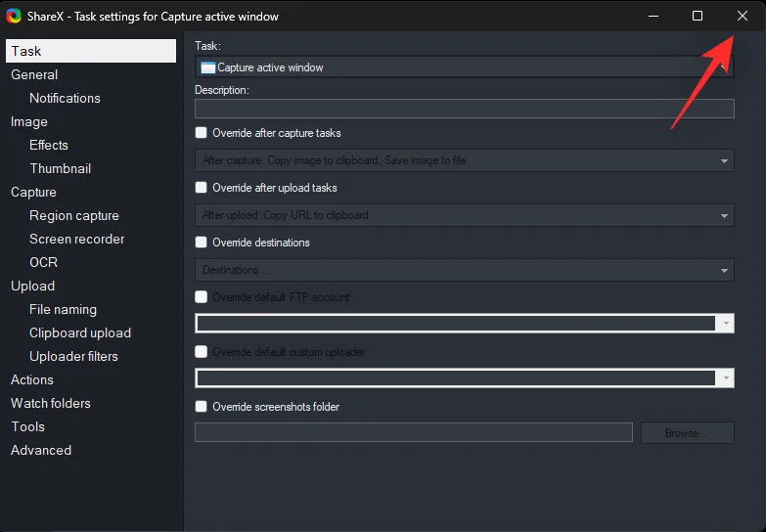Enable Override after capture tasks checkbox

202,133
